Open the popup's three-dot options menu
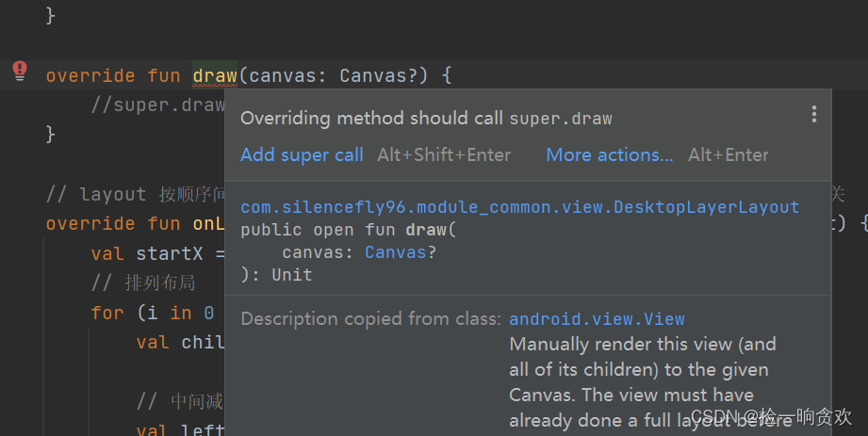The image size is (868, 436). [x=813, y=115]
